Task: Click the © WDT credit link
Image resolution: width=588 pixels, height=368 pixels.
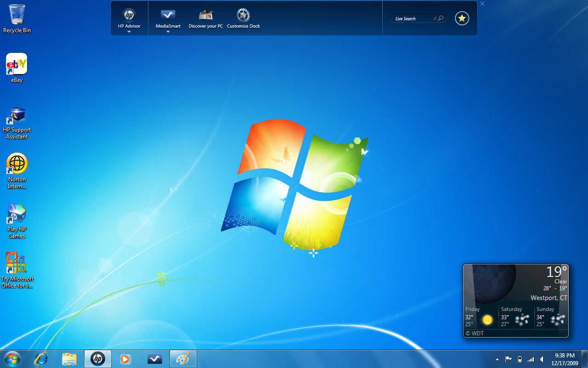Action: (x=475, y=333)
